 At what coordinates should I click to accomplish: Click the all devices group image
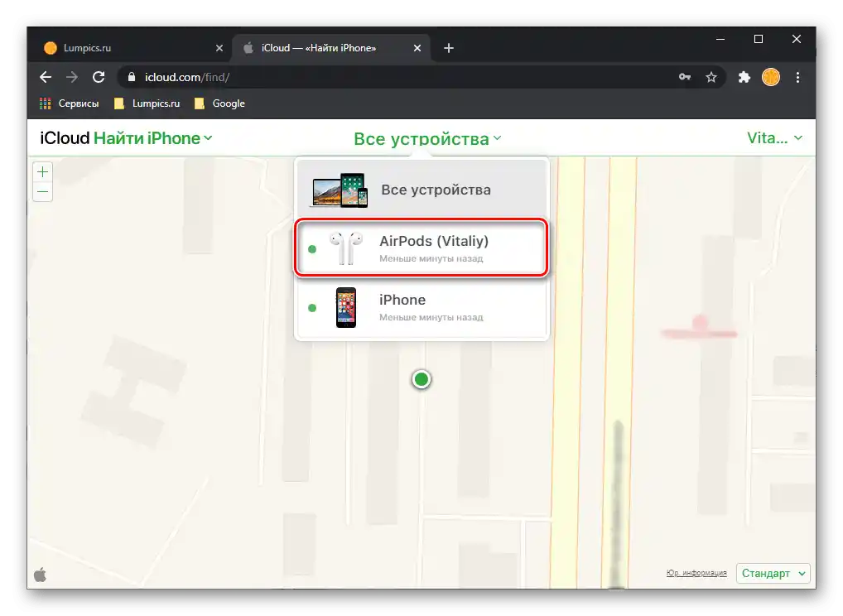click(x=340, y=190)
